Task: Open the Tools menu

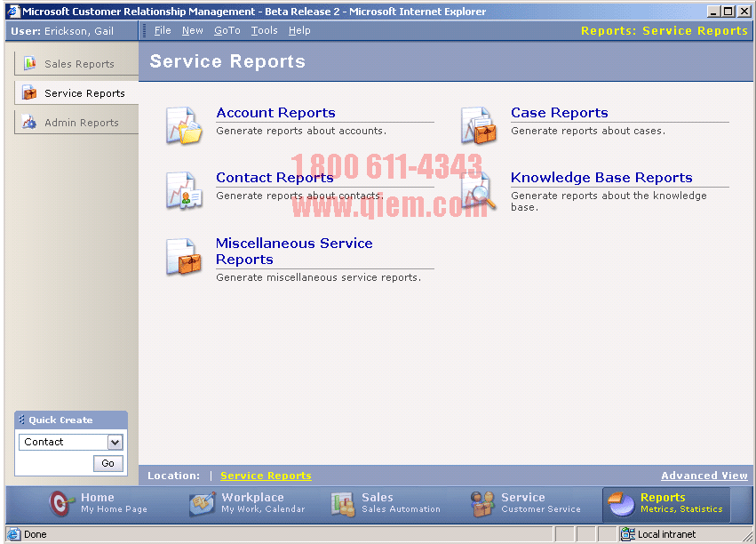Action: (264, 30)
